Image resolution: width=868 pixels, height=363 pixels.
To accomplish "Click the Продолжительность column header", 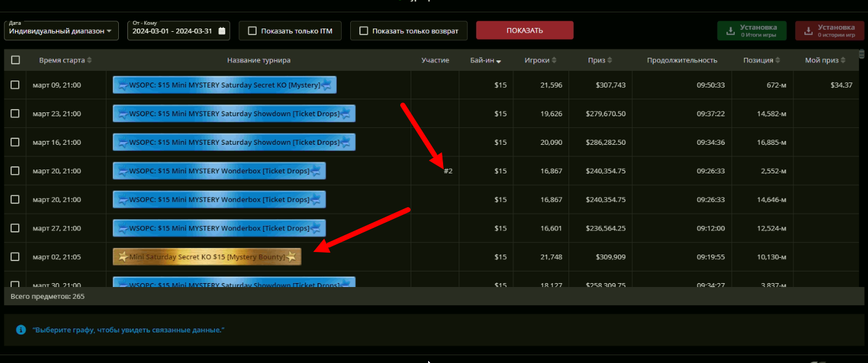I will point(682,60).
